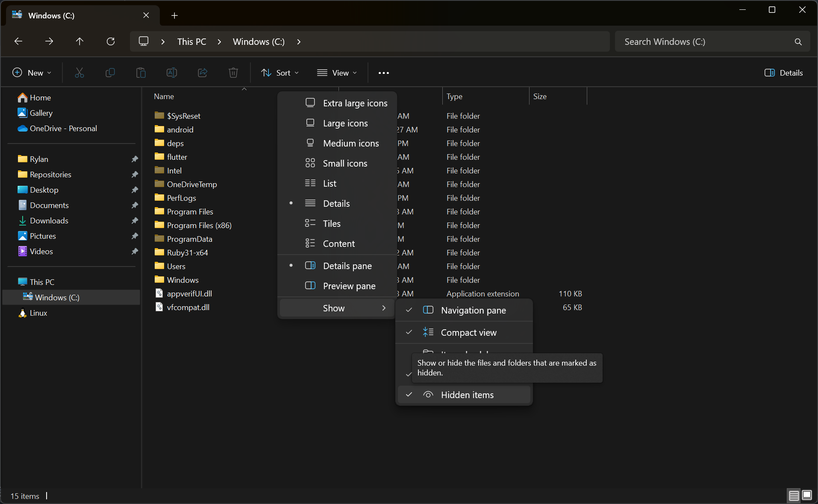Viewport: 818px width, 504px height.
Task: Click the Delete trash icon
Action: point(233,73)
